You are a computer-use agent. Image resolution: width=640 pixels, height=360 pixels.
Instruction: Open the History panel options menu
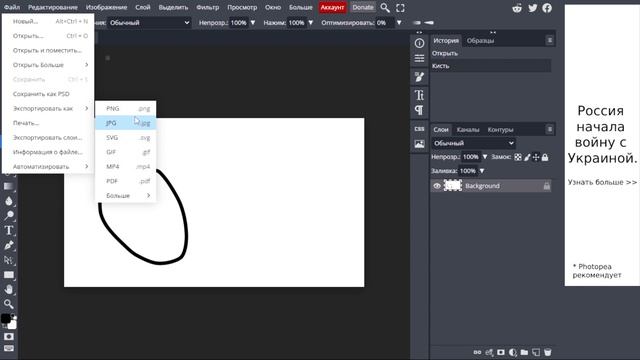(550, 40)
